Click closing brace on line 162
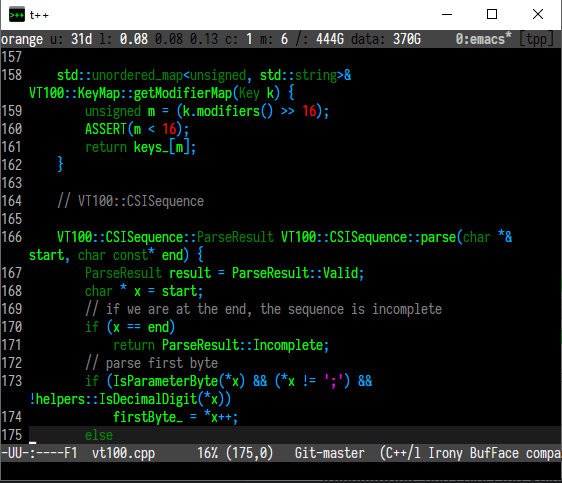The image size is (562, 483). (60, 164)
